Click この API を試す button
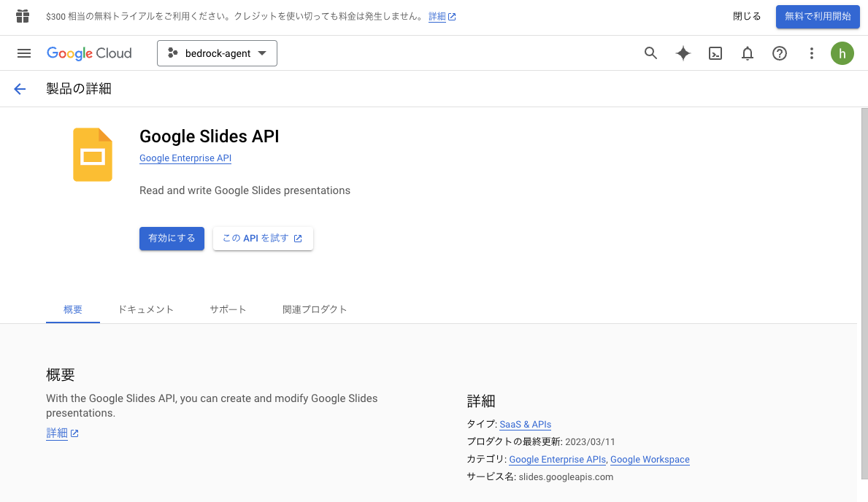 (263, 238)
